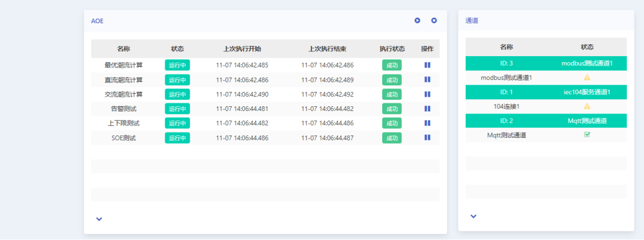Click 运行中 badge for 直流潮流计算
644x240 pixels.
tap(178, 80)
